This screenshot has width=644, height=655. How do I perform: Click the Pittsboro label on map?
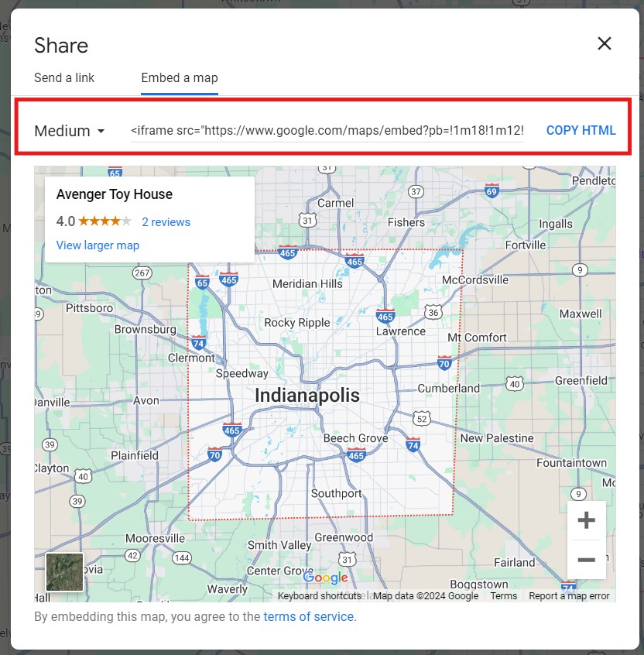(89, 308)
